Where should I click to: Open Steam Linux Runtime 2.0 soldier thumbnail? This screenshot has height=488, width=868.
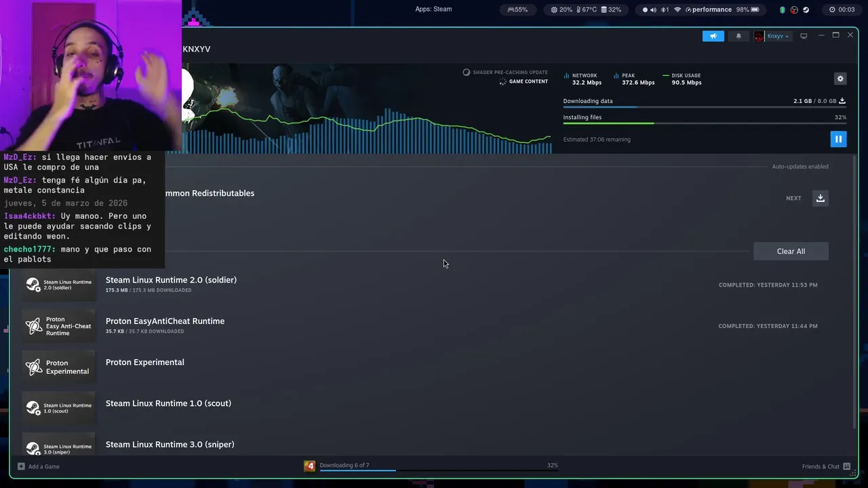coord(59,285)
